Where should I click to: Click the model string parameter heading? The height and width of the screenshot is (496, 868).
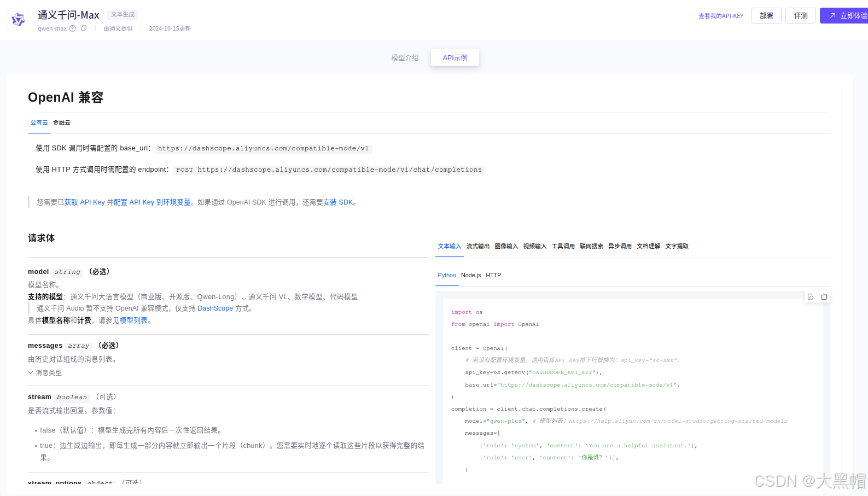pos(69,272)
